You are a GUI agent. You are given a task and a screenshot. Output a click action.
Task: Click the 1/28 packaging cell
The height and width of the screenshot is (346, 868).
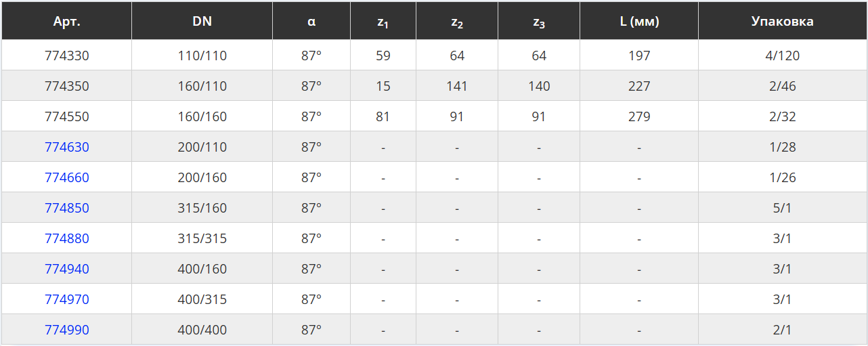point(782,147)
